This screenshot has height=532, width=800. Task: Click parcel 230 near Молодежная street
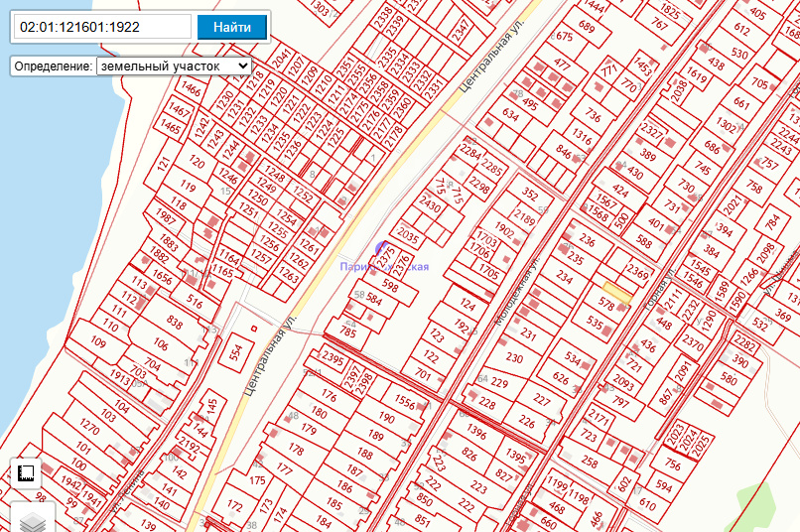point(514,357)
